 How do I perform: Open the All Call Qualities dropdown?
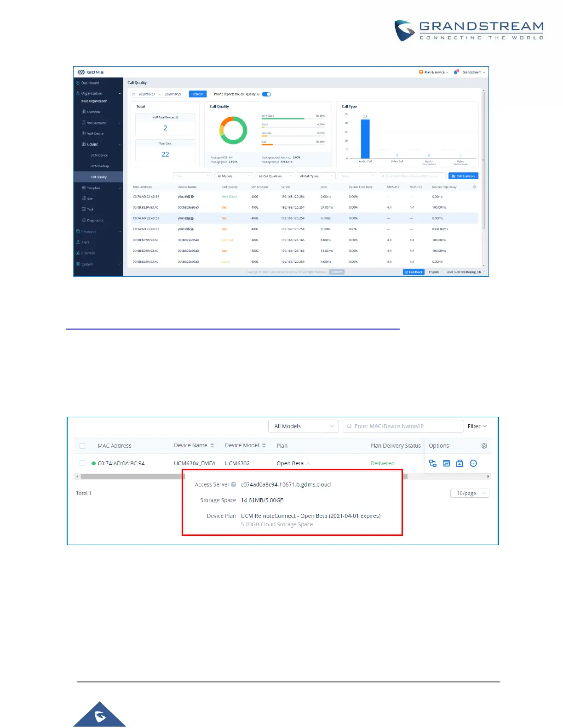click(x=275, y=176)
